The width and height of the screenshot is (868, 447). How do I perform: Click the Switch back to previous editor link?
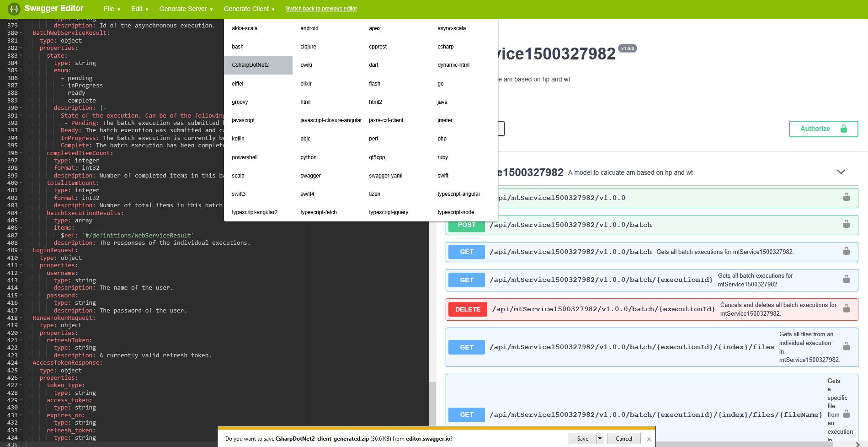point(321,8)
